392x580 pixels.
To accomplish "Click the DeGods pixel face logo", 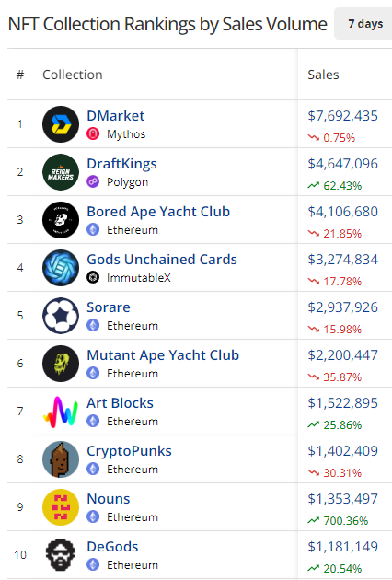I will tap(61, 555).
